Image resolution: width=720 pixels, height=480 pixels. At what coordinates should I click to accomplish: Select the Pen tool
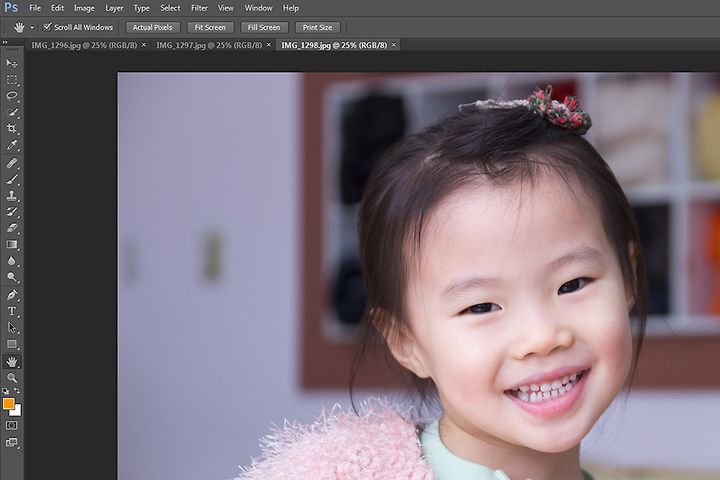[x=12, y=295]
